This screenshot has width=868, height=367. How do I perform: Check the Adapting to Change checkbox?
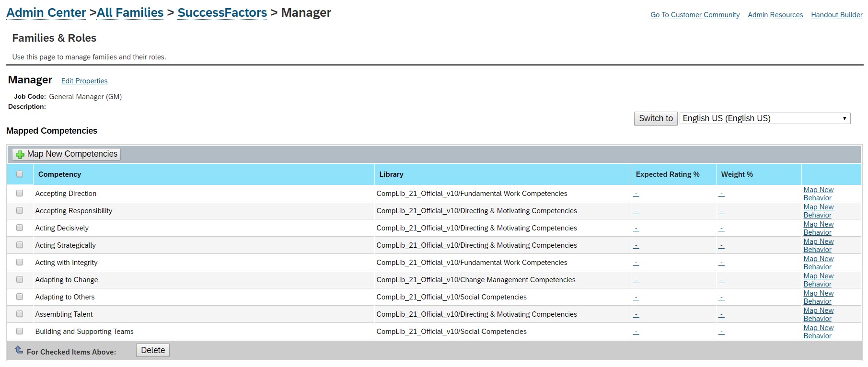click(x=20, y=279)
